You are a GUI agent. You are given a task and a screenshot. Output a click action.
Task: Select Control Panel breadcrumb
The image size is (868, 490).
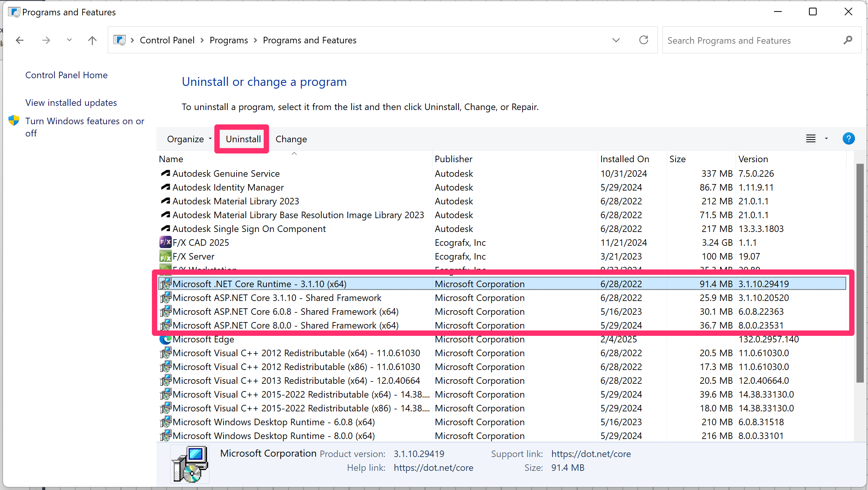click(x=167, y=40)
